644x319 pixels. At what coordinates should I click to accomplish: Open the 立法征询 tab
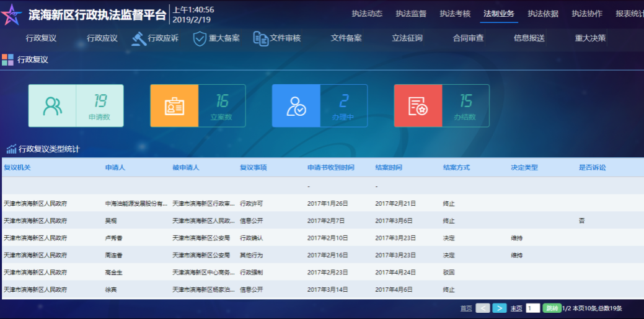click(407, 38)
